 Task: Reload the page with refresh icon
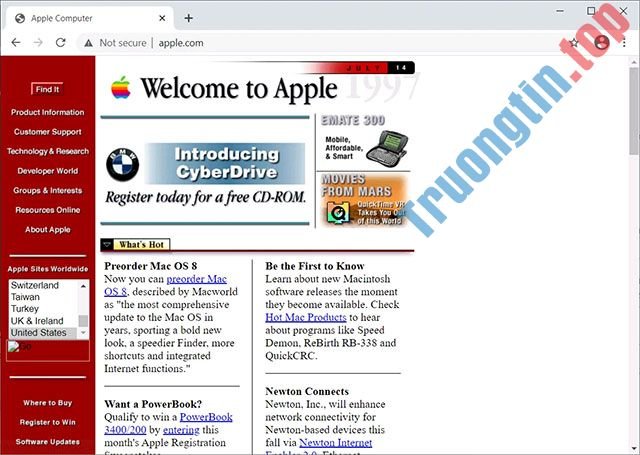(x=61, y=42)
